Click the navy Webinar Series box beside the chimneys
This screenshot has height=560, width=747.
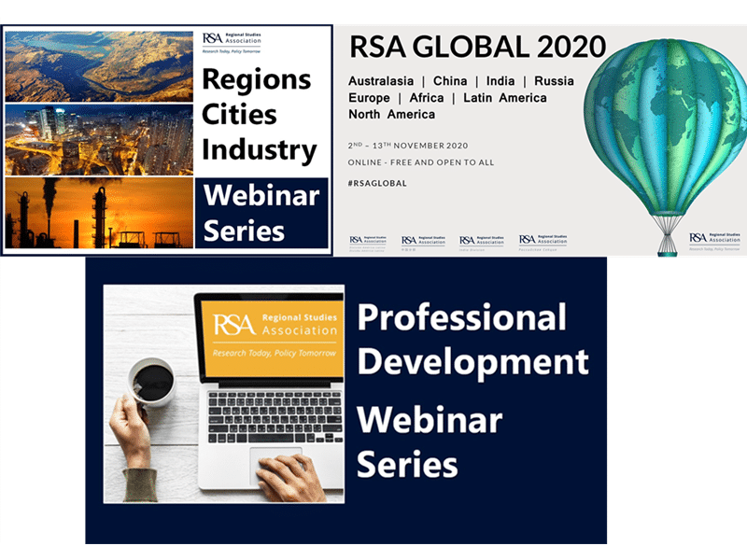pyautogui.click(x=261, y=213)
